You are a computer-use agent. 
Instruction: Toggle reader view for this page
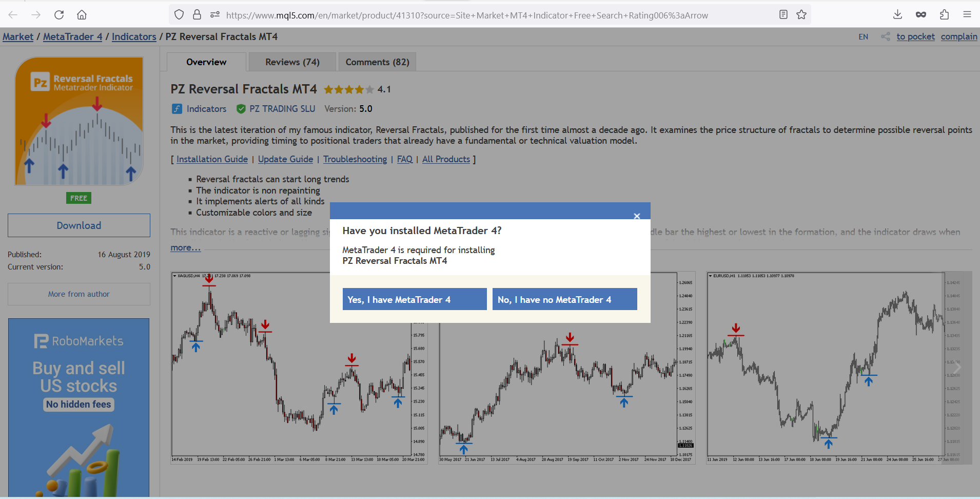(783, 15)
